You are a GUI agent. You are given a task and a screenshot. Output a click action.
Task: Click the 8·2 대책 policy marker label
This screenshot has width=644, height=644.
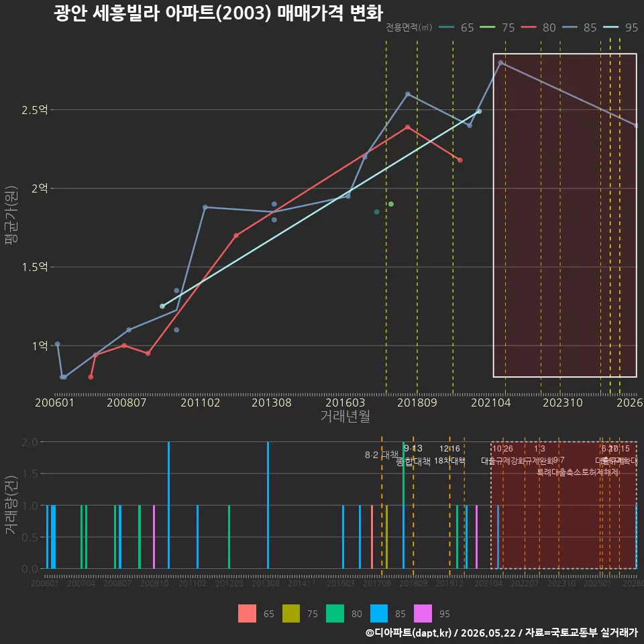click(382, 455)
